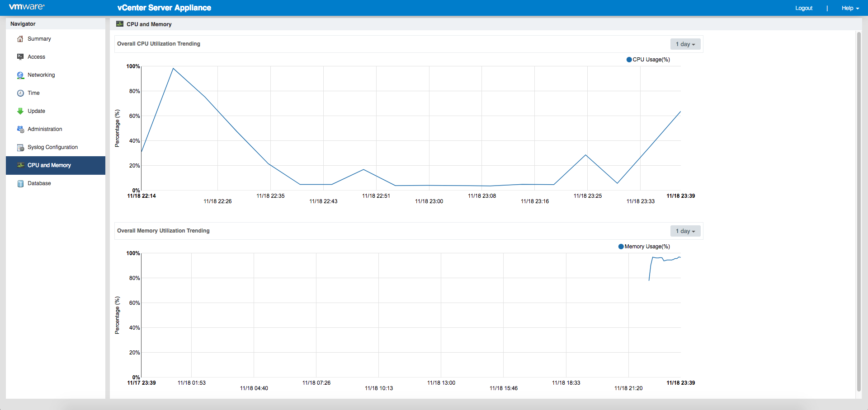Open the Memory chart 1 day dropdown
868x410 pixels.
[685, 231]
